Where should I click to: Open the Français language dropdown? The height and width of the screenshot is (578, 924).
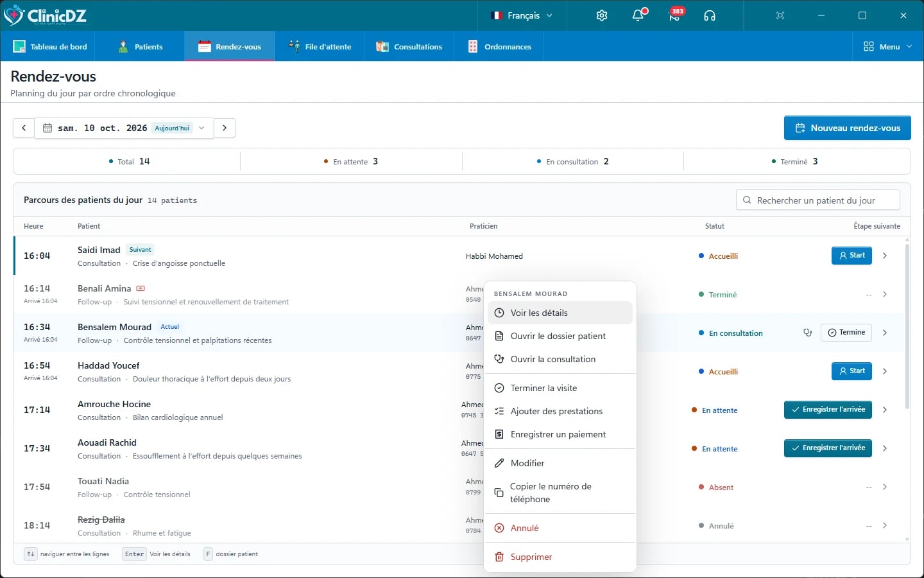(522, 15)
